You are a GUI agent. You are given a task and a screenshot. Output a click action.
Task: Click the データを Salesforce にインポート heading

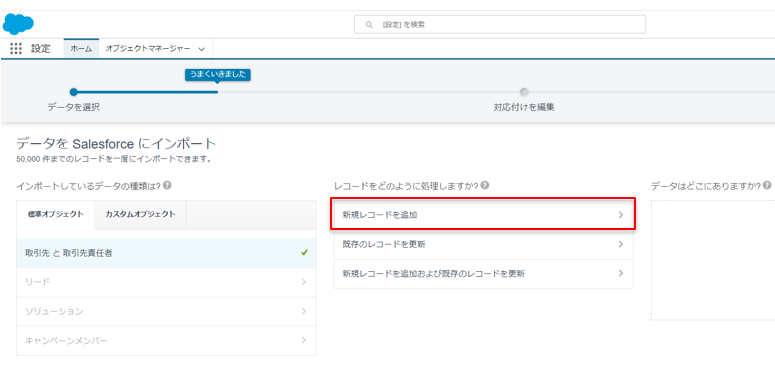click(116, 144)
